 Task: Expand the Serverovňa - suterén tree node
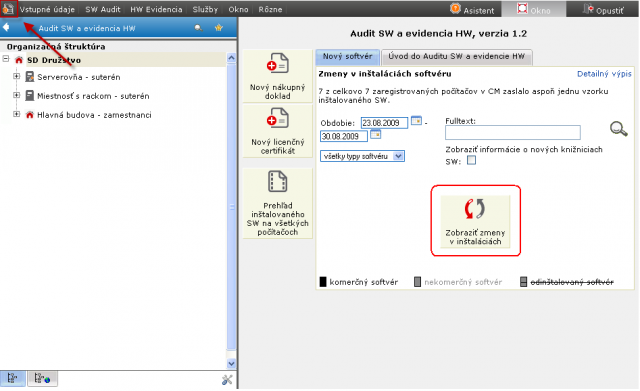16,76
